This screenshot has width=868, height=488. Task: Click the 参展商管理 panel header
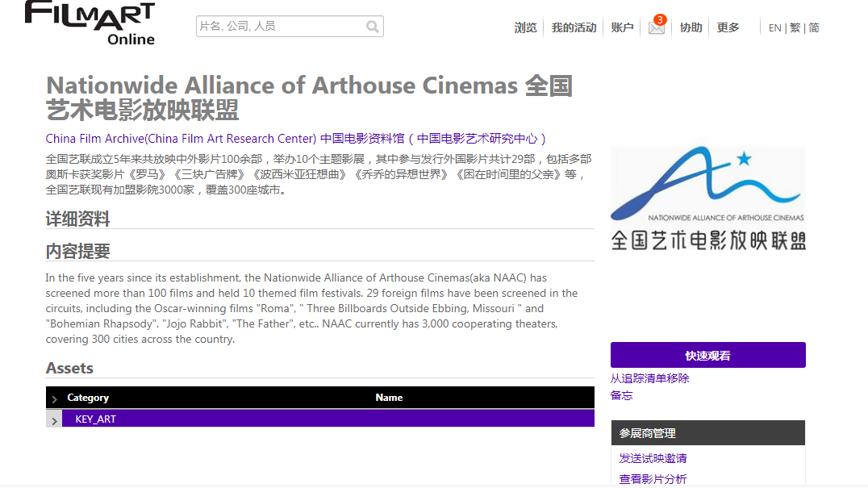click(x=708, y=432)
